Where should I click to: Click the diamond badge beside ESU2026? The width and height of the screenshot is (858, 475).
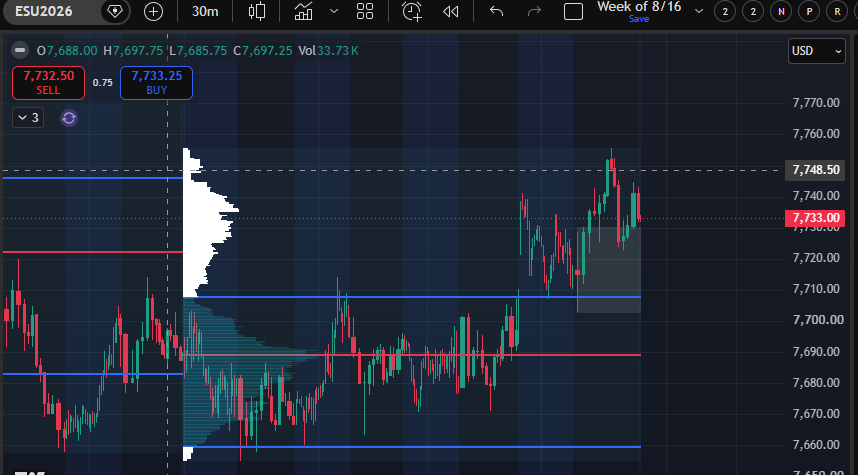tap(115, 11)
